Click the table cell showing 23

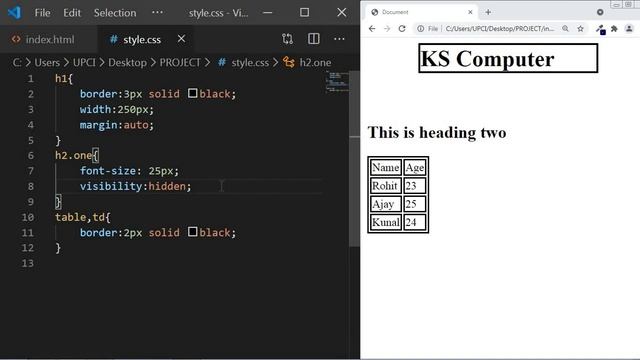415,186
